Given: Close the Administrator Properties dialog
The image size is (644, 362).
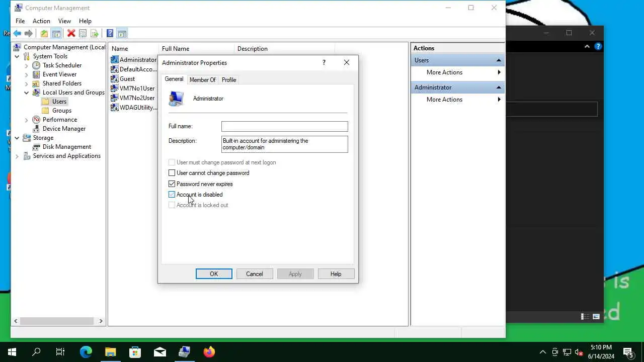Looking at the screenshot, I should (347, 63).
